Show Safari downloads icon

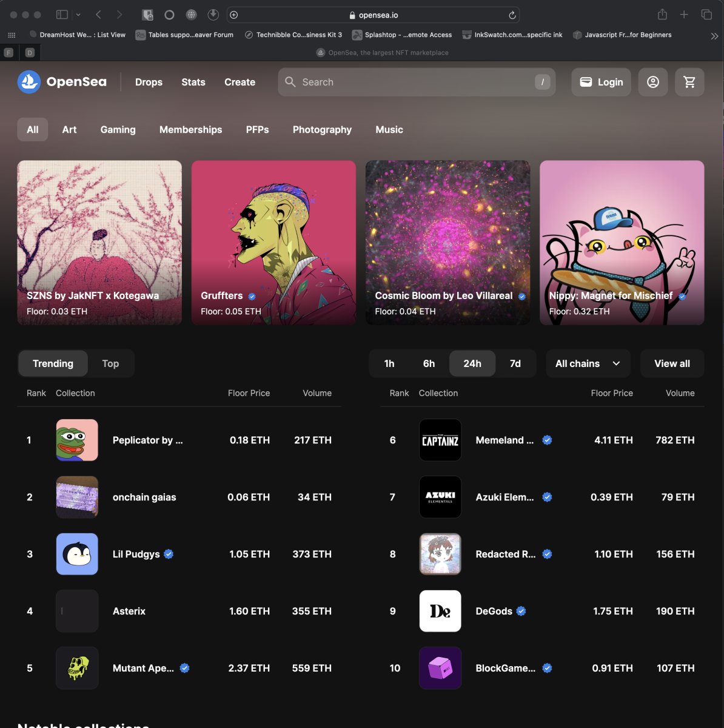click(x=213, y=15)
